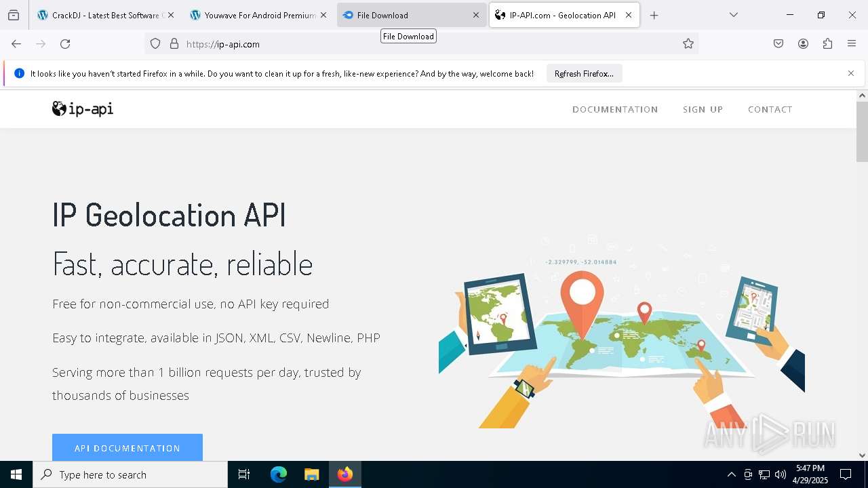Click the vertical scrollbar thumb

coord(862,131)
